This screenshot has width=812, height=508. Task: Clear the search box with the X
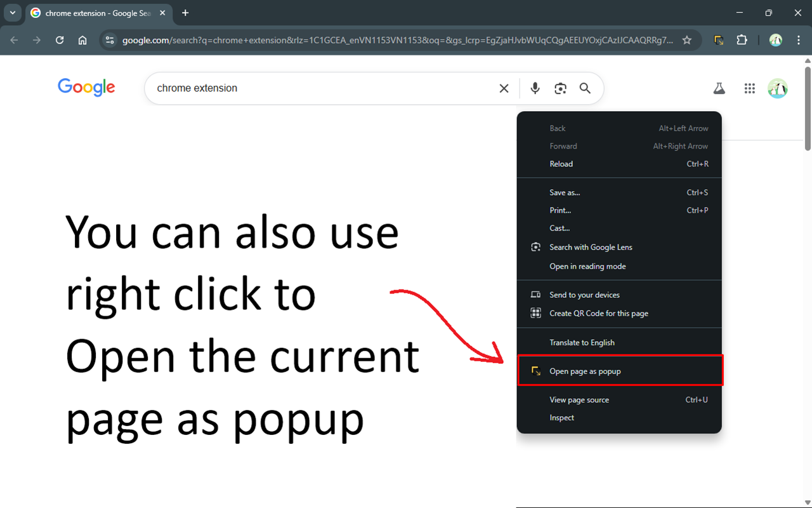tap(504, 88)
